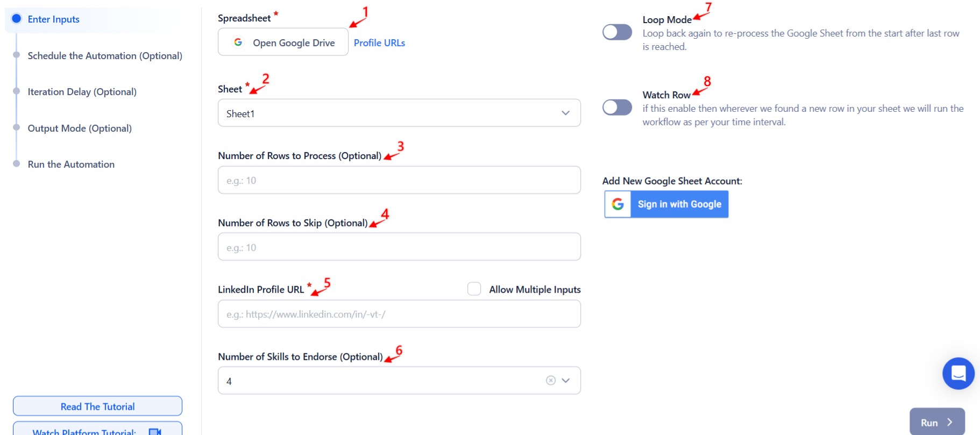Toggle Loop Mode switch
This screenshot has height=435, width=980.
click(617, 32)
